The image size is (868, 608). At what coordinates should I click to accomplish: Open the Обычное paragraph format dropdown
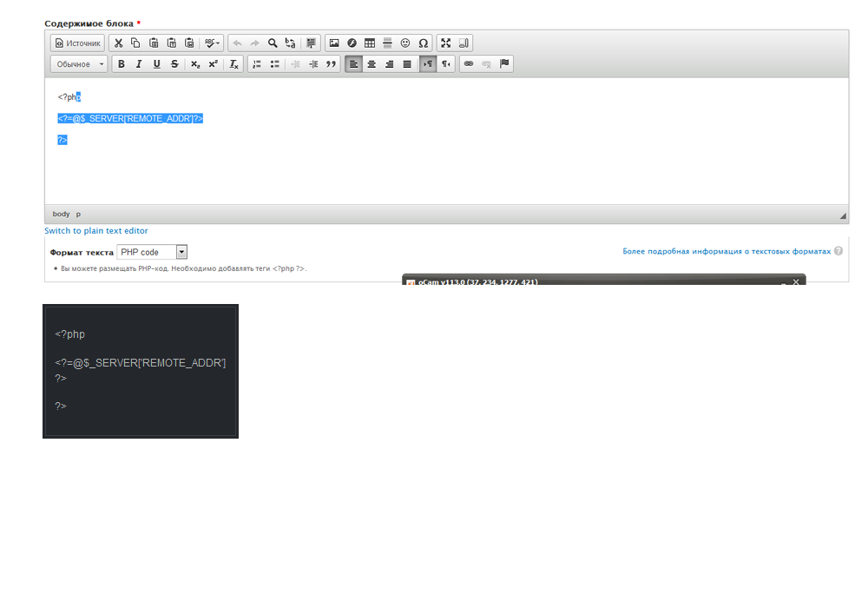pyautogui.click(x=79, y=64)
